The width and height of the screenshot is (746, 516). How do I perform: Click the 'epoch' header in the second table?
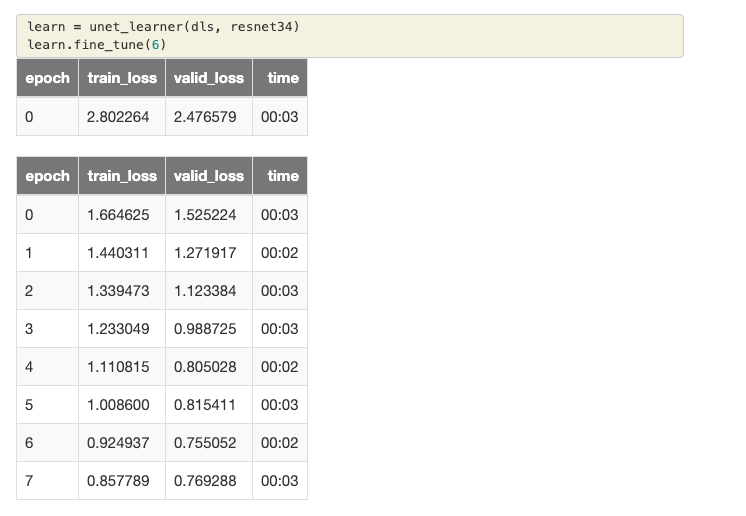coord(48,176)
